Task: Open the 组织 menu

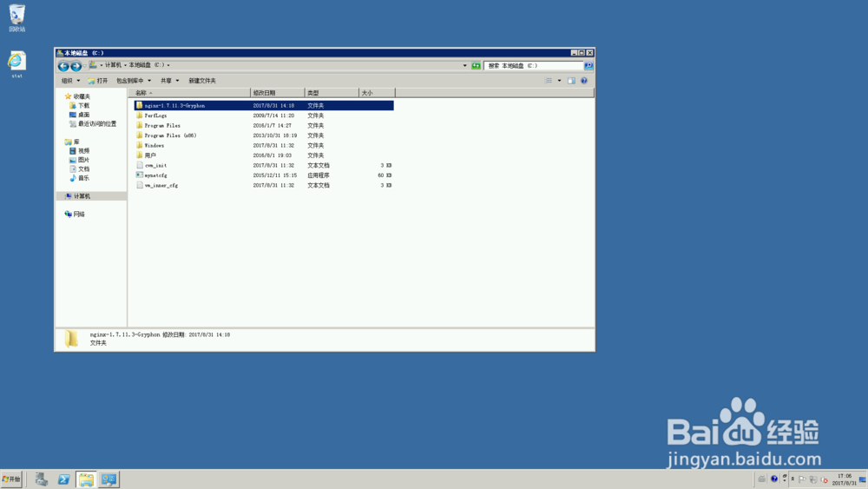Action: (70, 81)
